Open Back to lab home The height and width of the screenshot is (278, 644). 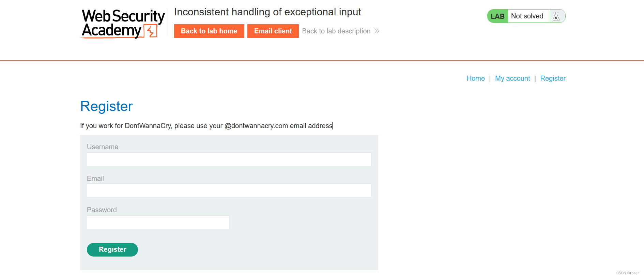209,31
